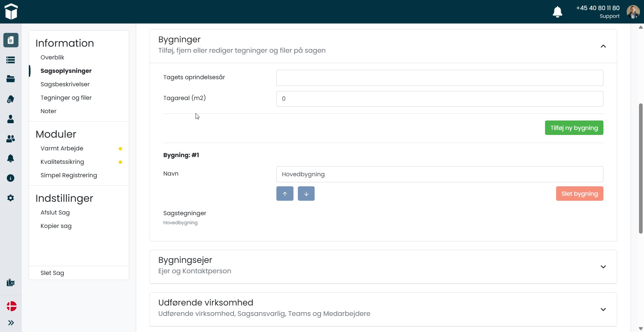Screen dimensions: 644x332
Task: Select the list overview icon in sidebar
Action: click(10, 60)
